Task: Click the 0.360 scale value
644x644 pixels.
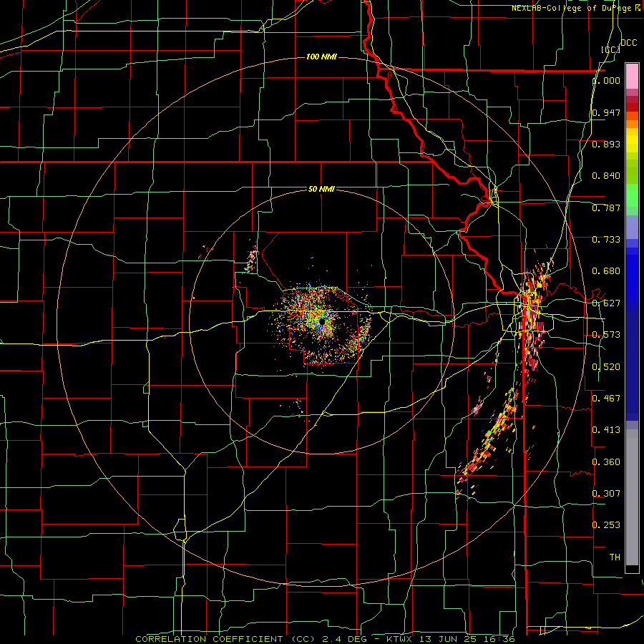Action: (x=606, y=462)
